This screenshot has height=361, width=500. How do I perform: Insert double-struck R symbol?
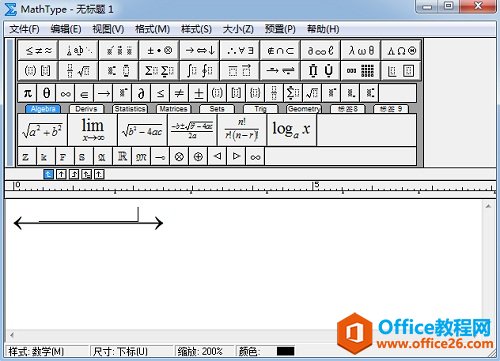tap(122, 156)
